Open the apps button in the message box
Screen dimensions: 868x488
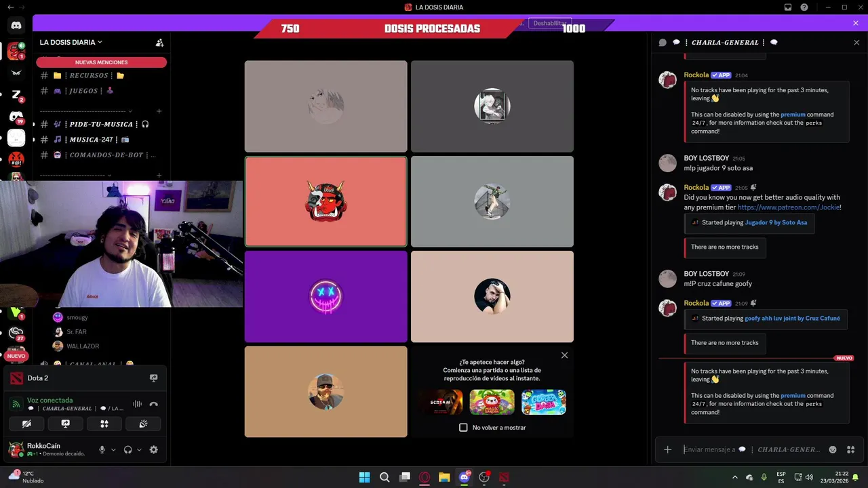850,449
